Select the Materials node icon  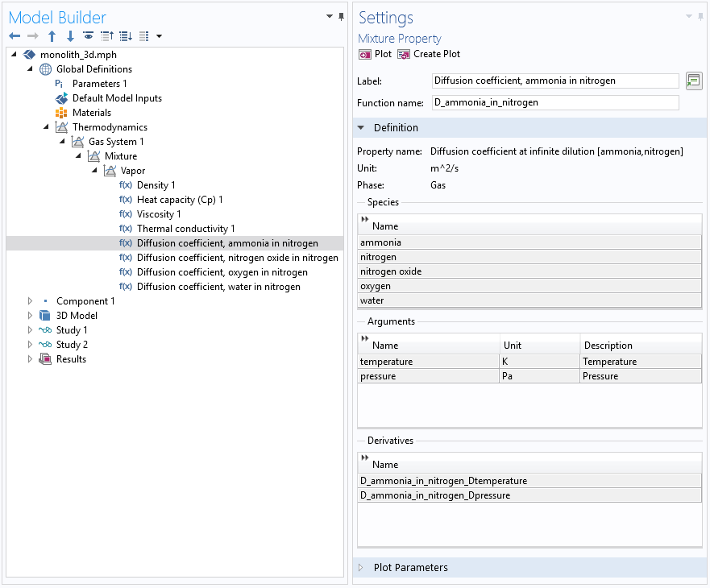click(61, 113)
